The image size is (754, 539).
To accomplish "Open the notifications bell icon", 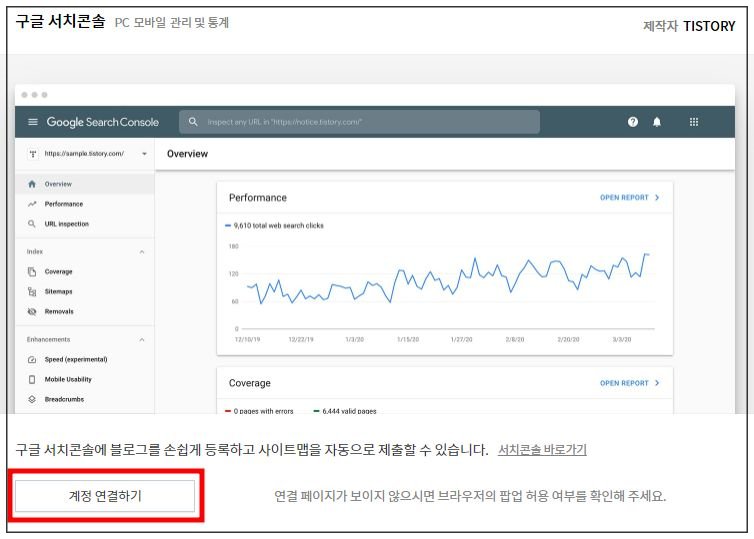I will click(656, 122).
